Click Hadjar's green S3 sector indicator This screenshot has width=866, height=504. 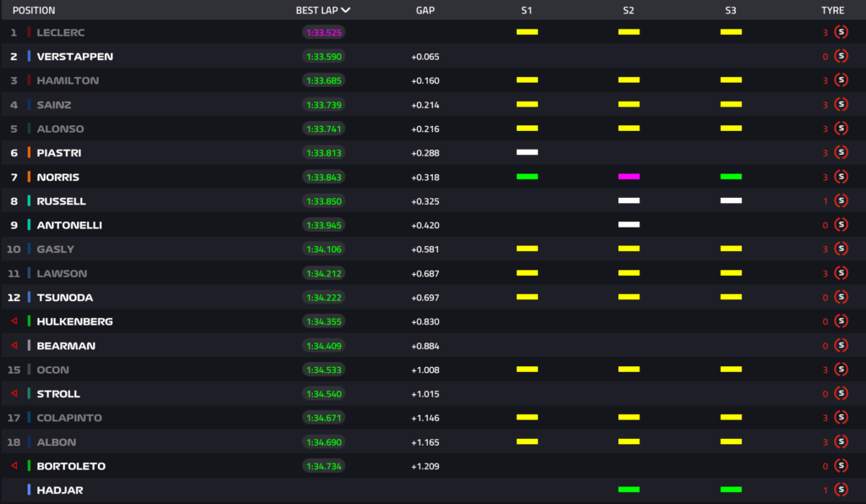coord(731,490)
